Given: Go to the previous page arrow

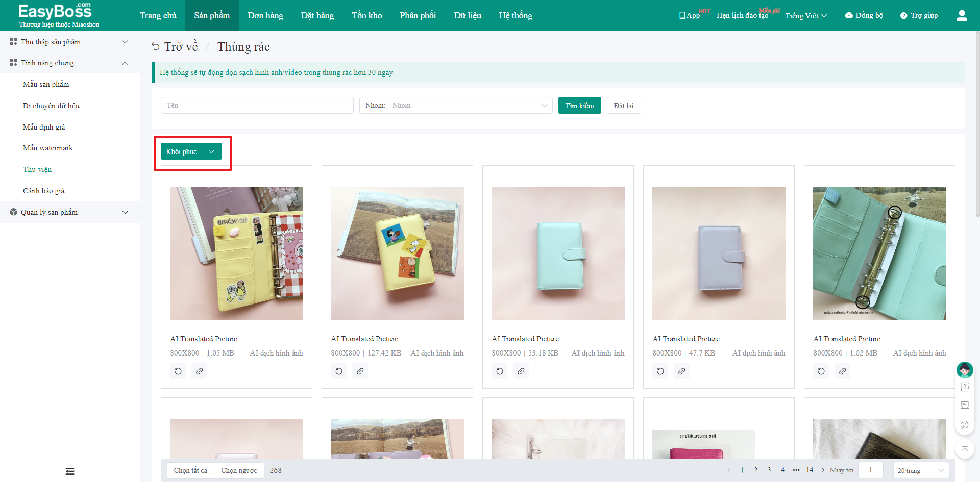Looking at the screenshot, I should (729, 470).
